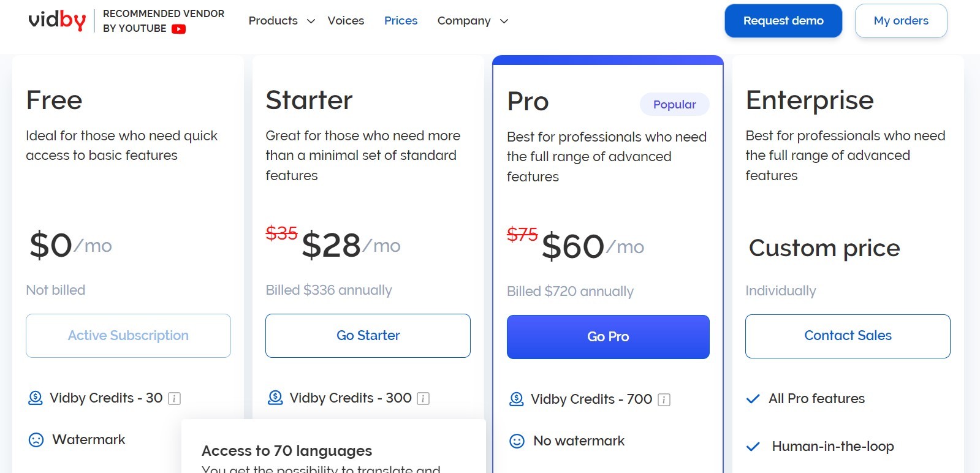This screenshot has width=980, height=473.
Task: Select the Prices menu item
Action: point(400,20)
